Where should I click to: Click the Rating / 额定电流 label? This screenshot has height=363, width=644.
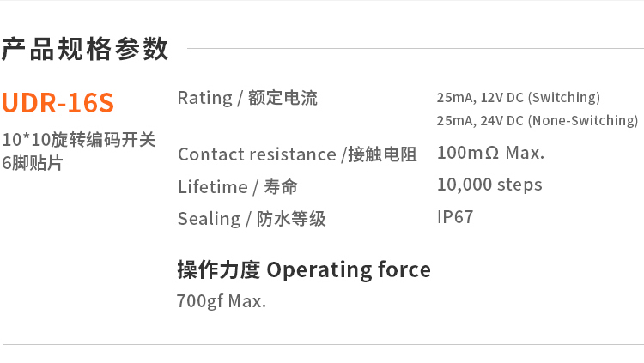(x=247, y=98)
